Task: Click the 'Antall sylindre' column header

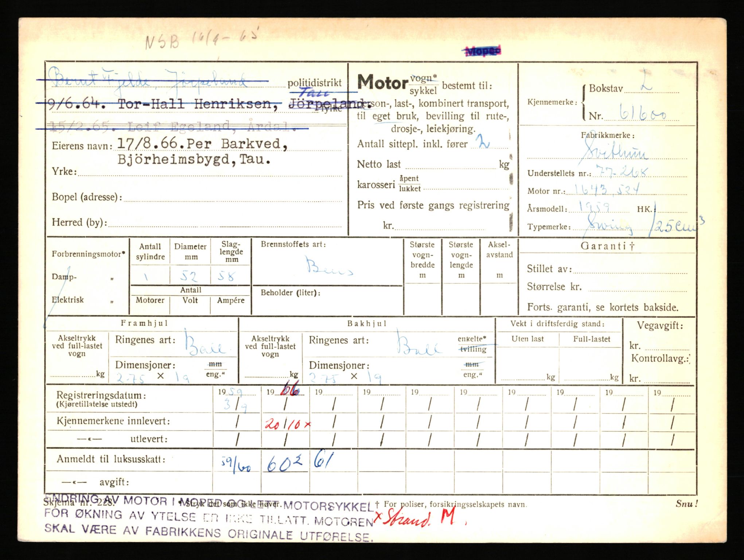Action: pyautogui.click(x=150, y=252)
